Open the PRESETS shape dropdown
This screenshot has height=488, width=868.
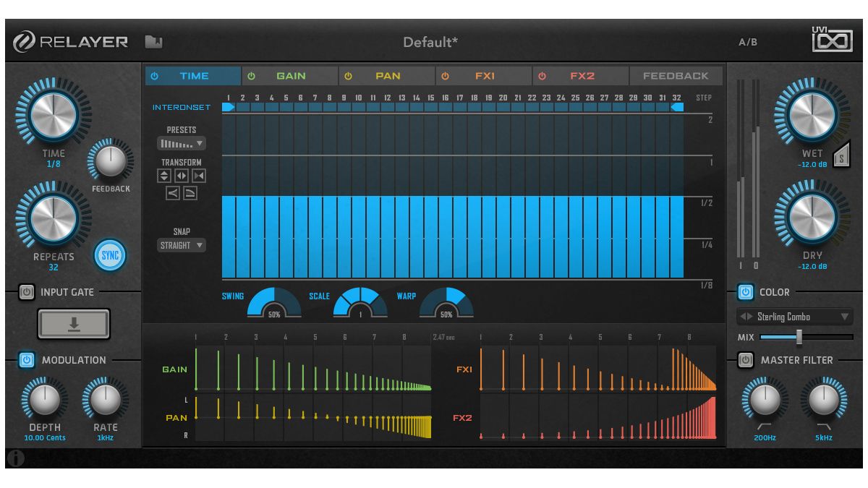(182, 144)
